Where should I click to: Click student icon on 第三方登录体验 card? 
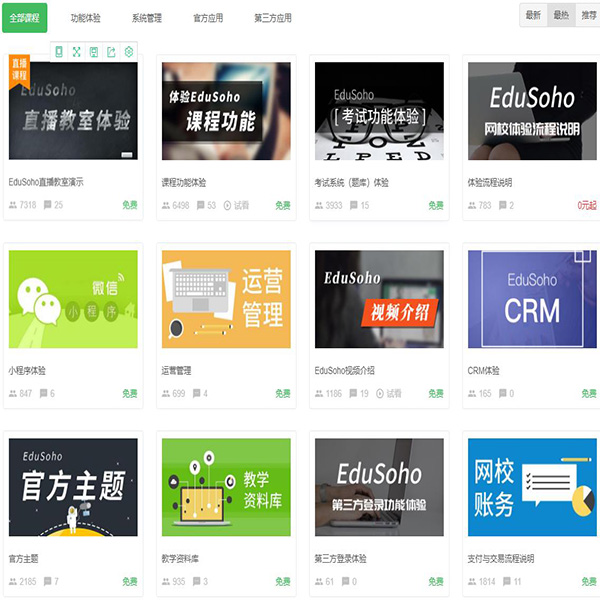[x=319, y=582]
